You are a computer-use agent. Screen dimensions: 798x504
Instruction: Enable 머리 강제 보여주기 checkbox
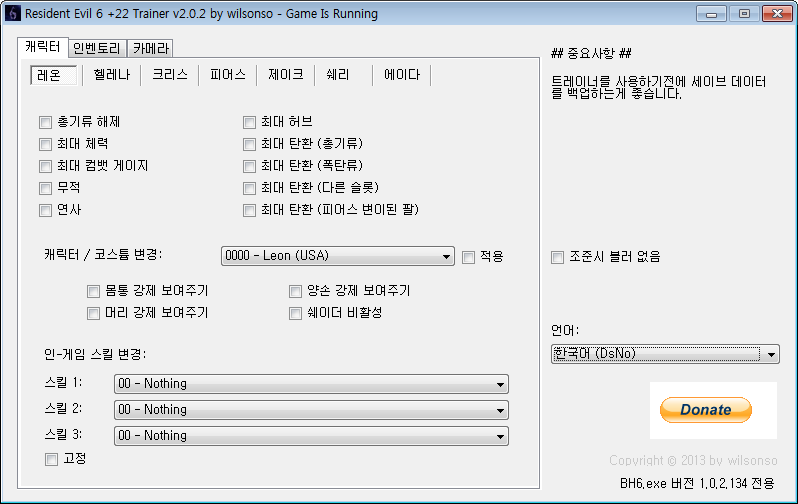[93, 313]
